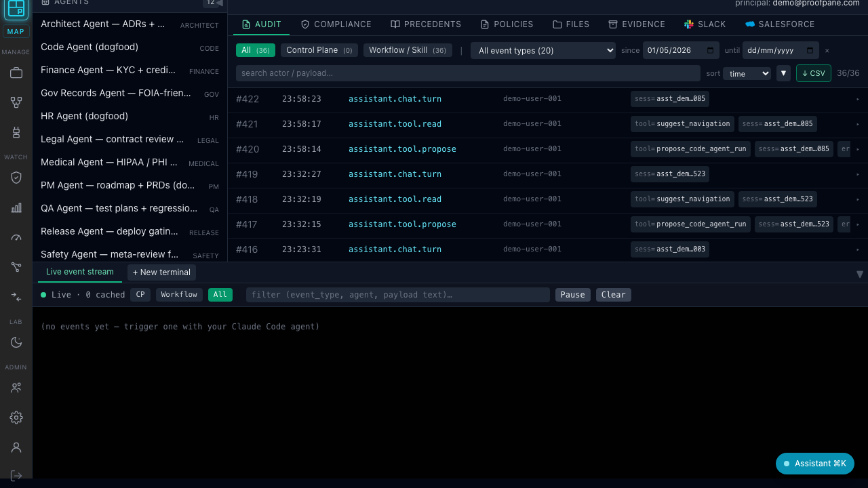
Task: Click the search actor / payload field
Action: (468, 73)
